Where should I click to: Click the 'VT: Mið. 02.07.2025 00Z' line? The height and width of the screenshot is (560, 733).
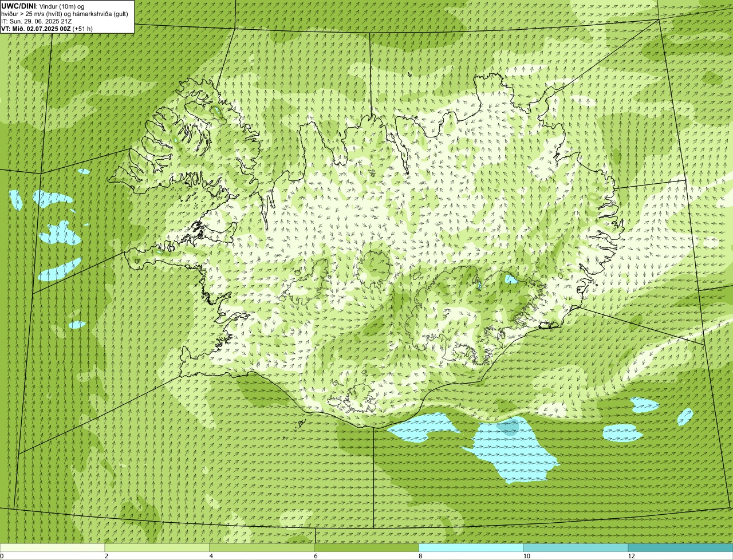pos(36,28)
